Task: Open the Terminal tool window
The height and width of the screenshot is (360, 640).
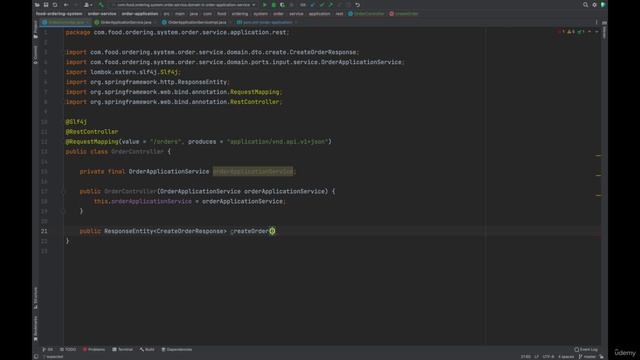Action: click(122, 349)
